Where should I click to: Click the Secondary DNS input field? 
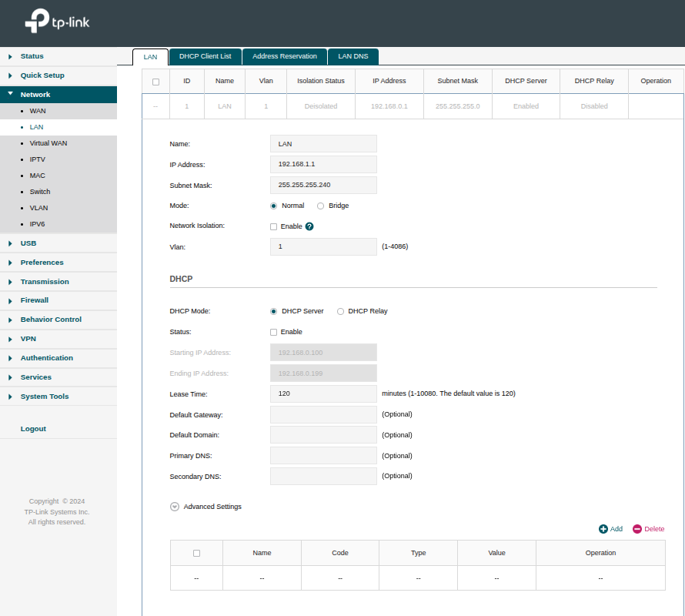click(323, 476)
